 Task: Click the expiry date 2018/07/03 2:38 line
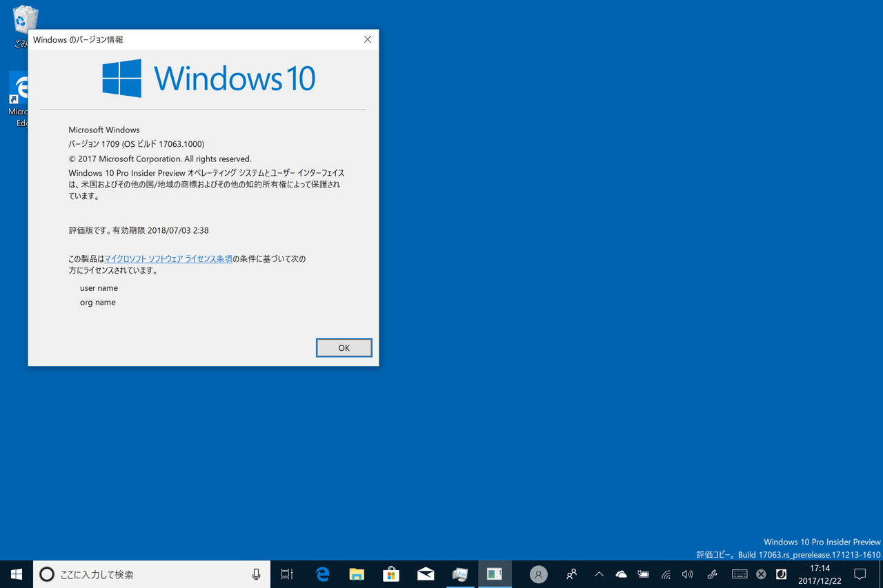(139, 230)
